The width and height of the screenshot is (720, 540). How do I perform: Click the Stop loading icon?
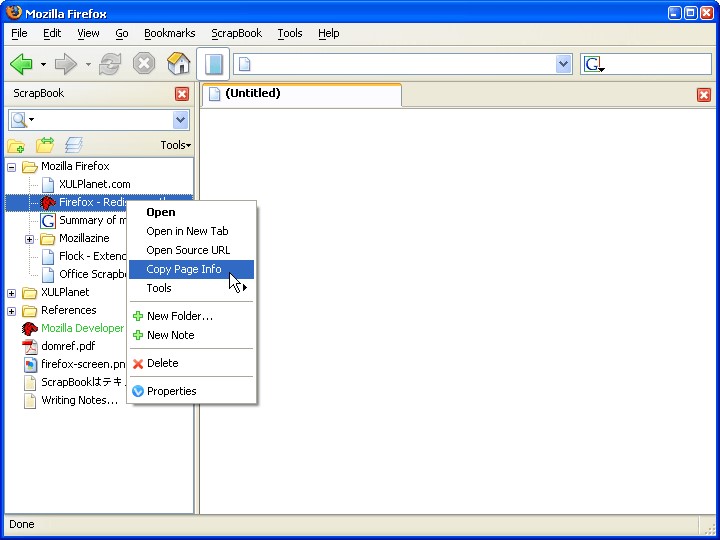coord(145,65)
